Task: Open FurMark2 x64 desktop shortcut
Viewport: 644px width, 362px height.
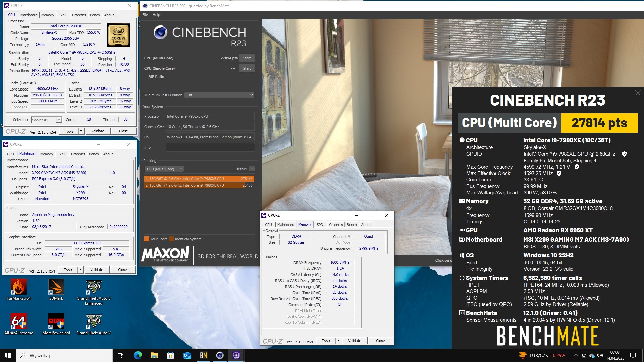Action: (x=18, y=290)
